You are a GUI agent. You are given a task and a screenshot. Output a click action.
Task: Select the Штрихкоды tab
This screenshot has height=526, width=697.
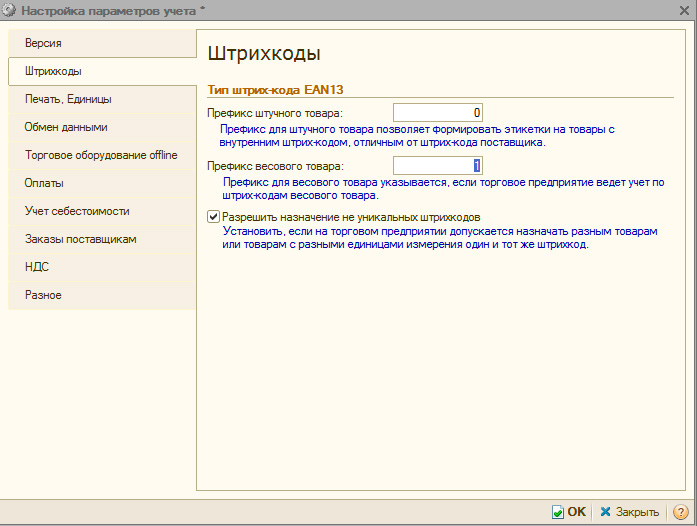pyautogui.click(x=54, y=72)
